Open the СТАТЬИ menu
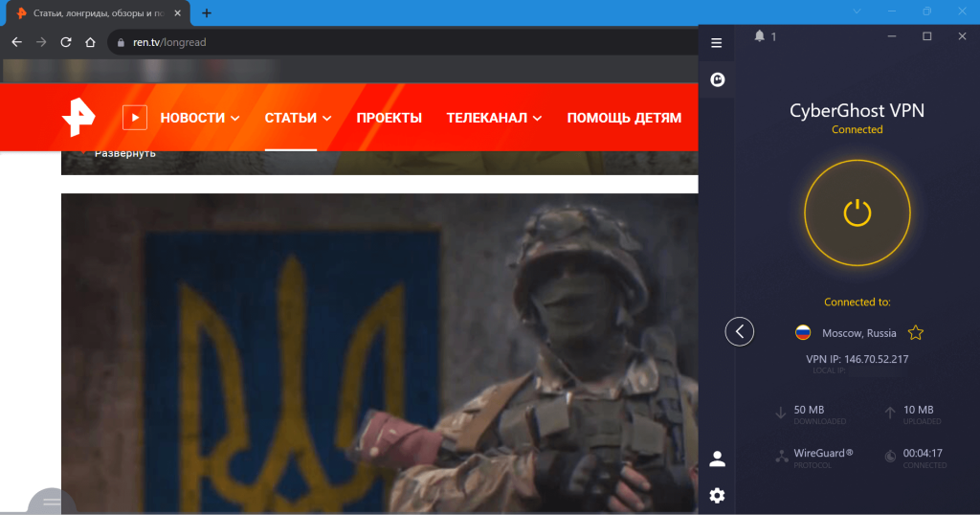The height and width of the screenshot is (515, 980). [291, 118]
